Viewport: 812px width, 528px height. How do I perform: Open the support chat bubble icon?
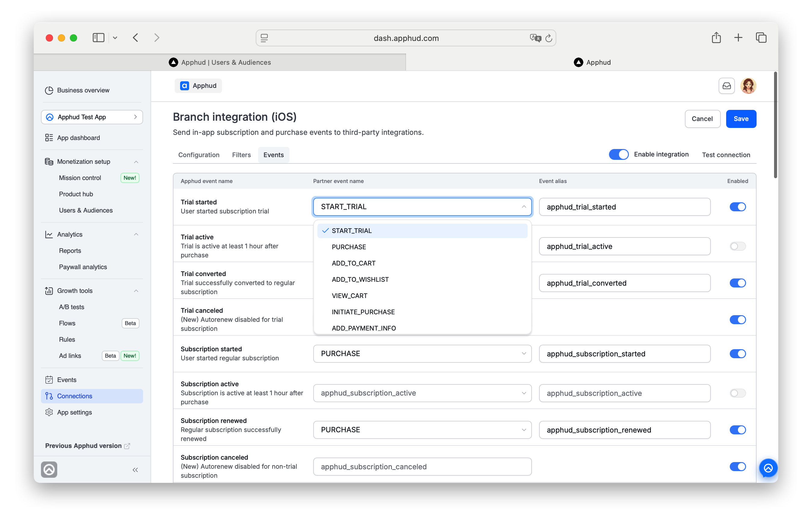[768, 467]
